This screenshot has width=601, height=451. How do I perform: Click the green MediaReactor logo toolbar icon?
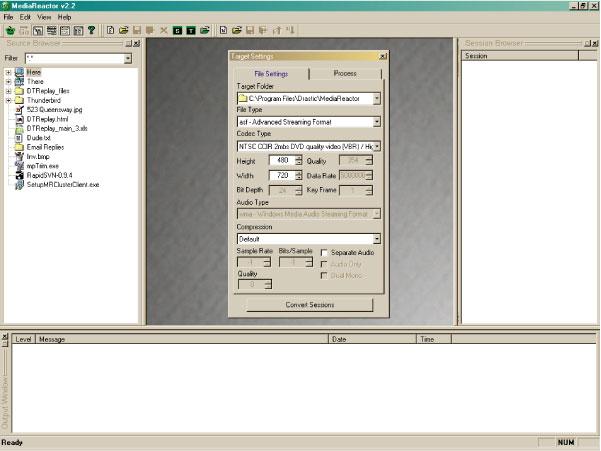(x=11, y=30)
